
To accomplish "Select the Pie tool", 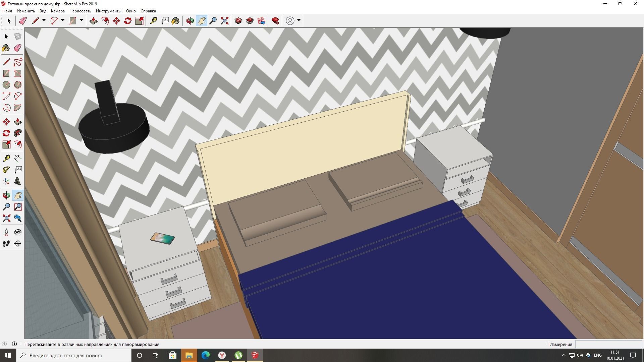I will click(x=18, y=107).
